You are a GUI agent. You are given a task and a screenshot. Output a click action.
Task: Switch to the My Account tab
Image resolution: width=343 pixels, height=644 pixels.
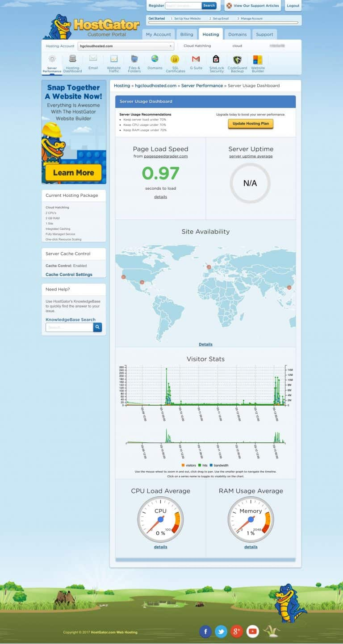(x=158, y=34)
